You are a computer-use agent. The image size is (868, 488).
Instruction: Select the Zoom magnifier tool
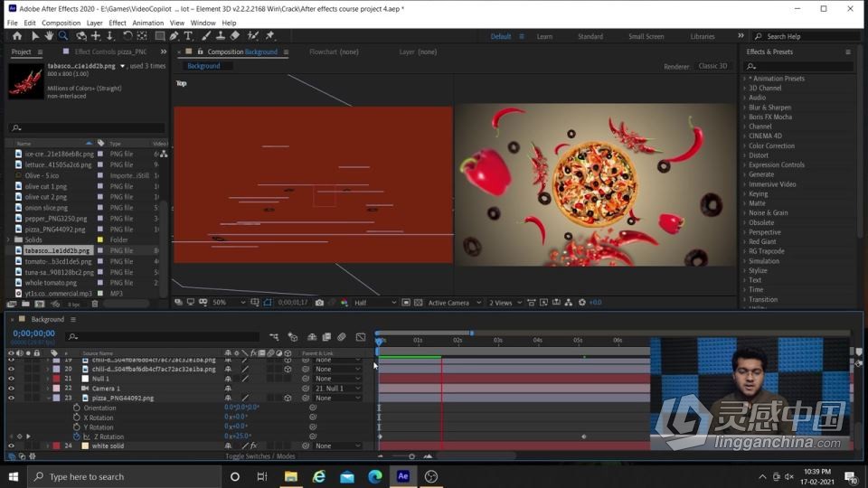click(62, 36)
